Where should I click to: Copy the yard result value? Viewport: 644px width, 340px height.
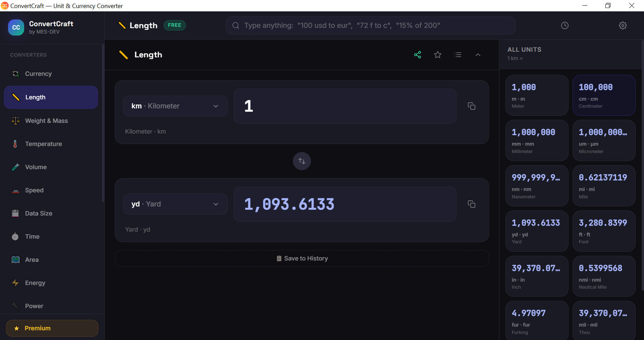tap(471, 204)
